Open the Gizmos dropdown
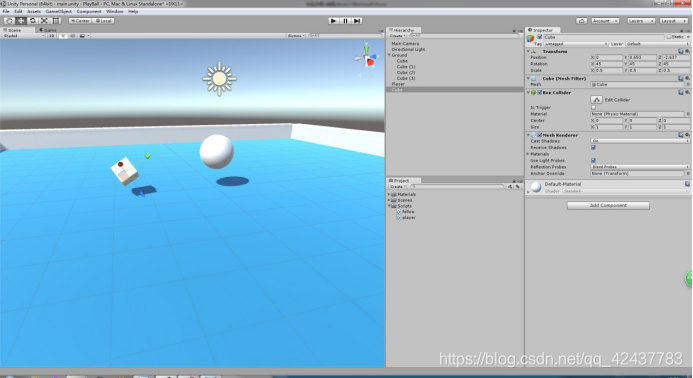The width and height of the screenshot is (693, 378). click(x=296, y=36)
